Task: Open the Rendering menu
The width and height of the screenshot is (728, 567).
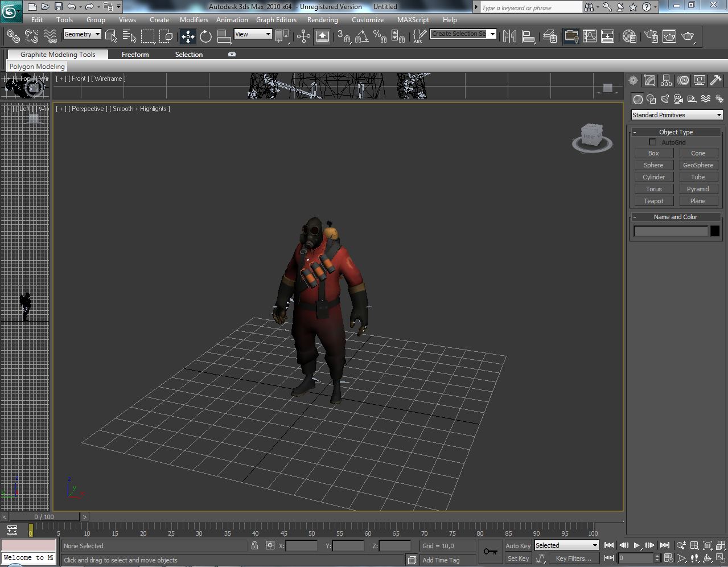Action: click(323, 19)
